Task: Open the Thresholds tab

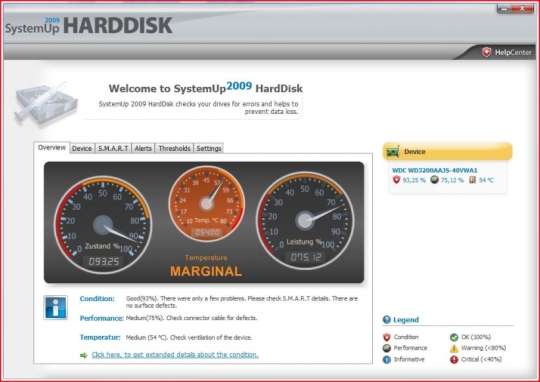Action: pos(174,148)
